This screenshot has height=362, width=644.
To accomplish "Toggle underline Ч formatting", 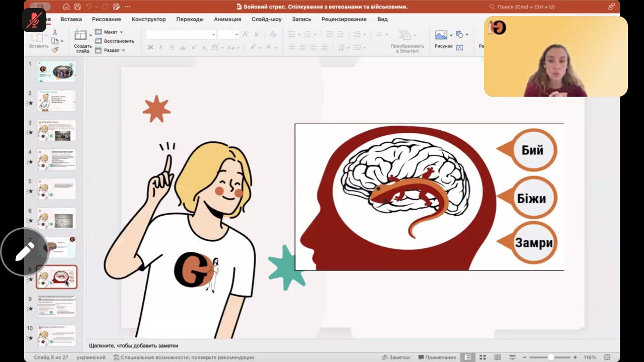I will tap(172, 47).
